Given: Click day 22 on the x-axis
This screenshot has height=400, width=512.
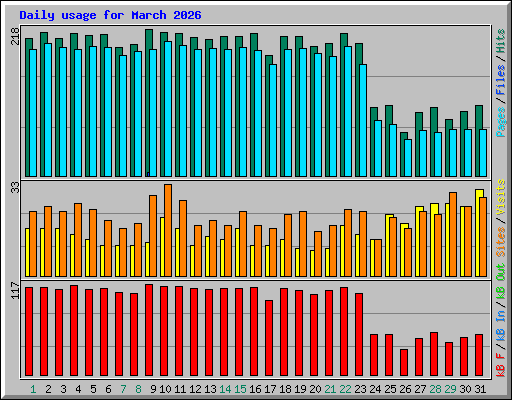Looking at the screenshot, I should pyautogui.click(x=345, y=389).
